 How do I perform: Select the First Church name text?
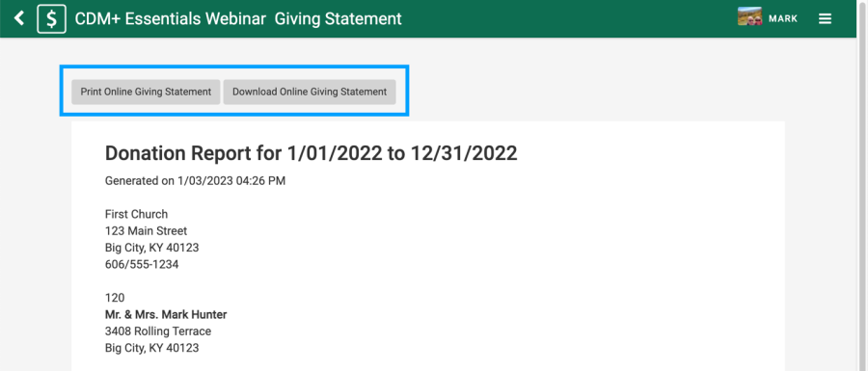(136, 214)
